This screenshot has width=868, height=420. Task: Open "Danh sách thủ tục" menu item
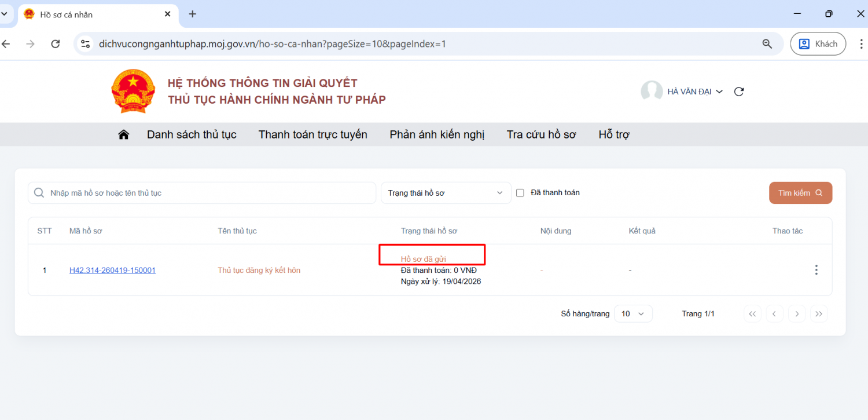[192, 134]
